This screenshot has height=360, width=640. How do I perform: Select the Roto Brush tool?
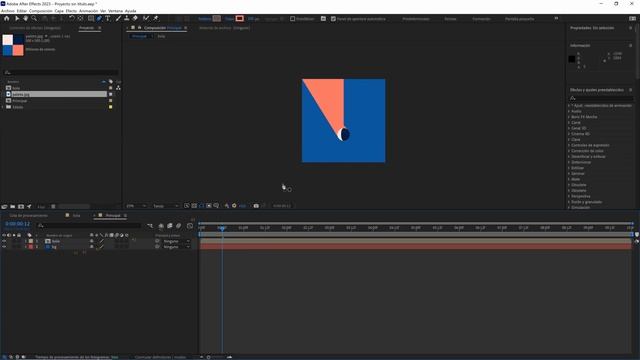pos(146,18)
